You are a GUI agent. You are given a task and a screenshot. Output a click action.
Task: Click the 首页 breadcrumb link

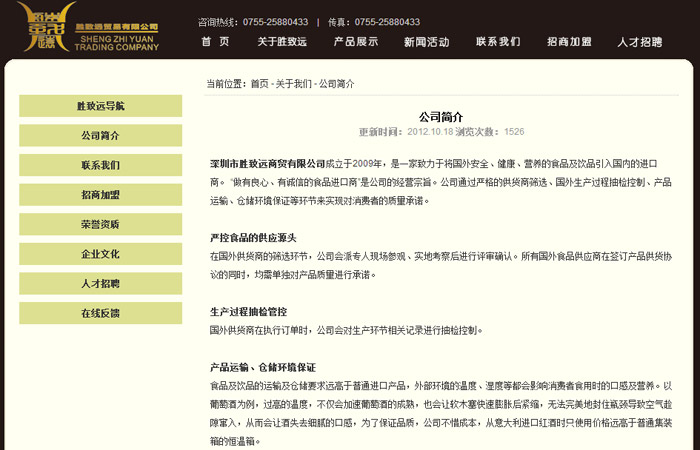tap(259, 83)
